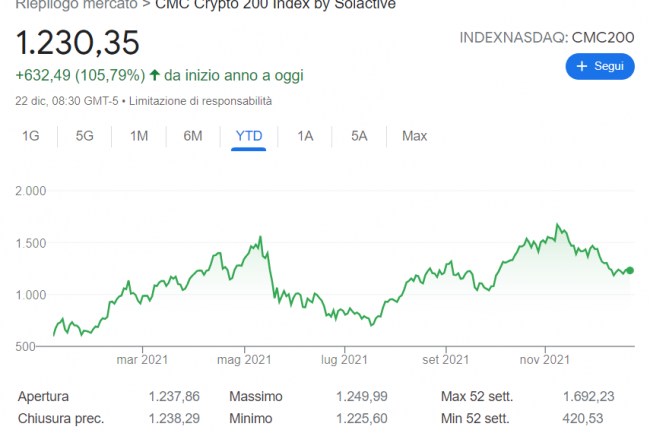Click the green up arrow icon
The image size is (650, 433).
click(x=155, y=75)
